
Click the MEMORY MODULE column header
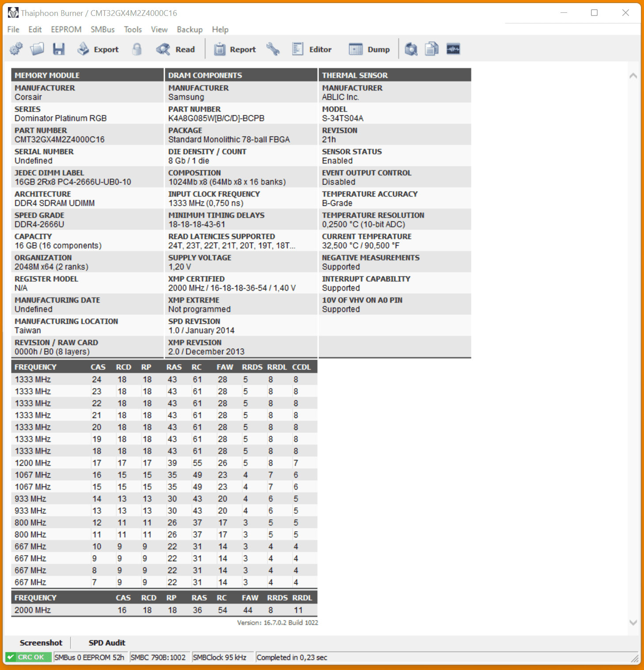(x=87, y=75)
